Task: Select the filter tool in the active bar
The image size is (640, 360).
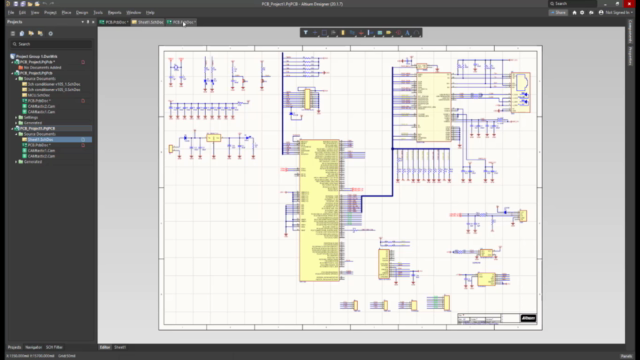Action: point(306,33)
